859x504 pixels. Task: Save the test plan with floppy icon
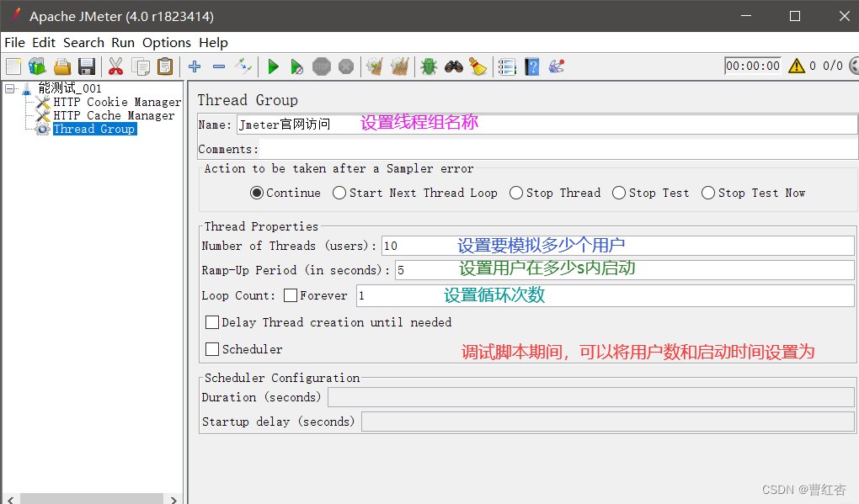87,66
